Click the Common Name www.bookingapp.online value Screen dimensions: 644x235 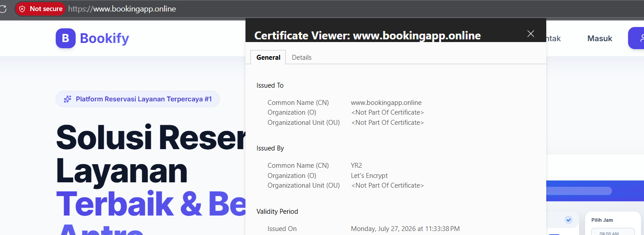386,103
